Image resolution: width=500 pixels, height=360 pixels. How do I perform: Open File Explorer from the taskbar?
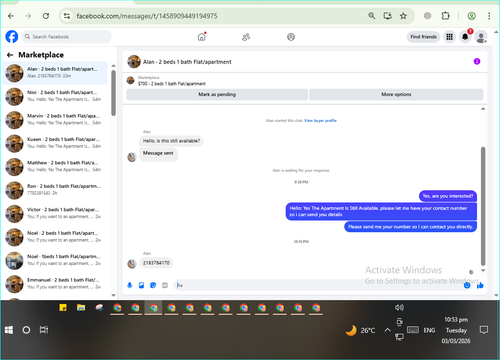(81, 308)
